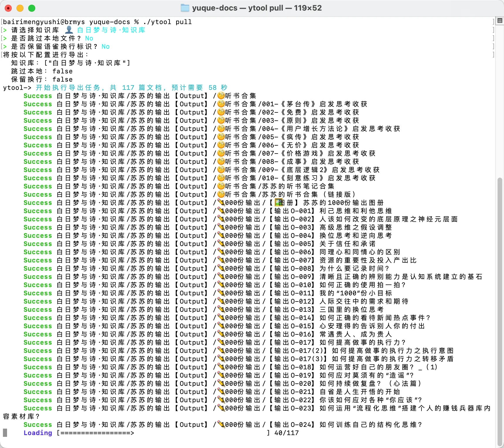Image resolution: width=504 pixels, height=448 pixels.
Task: Click the row 【输出O-003】高级思维之假设调整
Action: [208, 227]
